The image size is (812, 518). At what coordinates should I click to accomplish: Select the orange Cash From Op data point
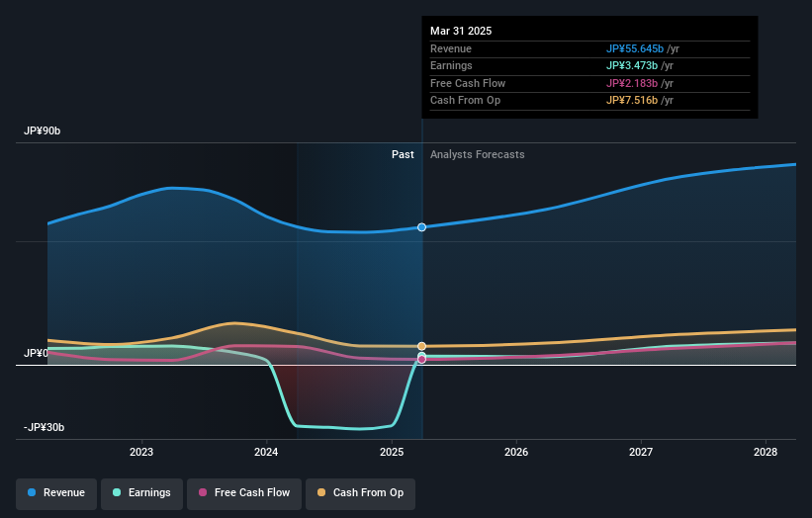pyautogui.click(x=422, y=346)
